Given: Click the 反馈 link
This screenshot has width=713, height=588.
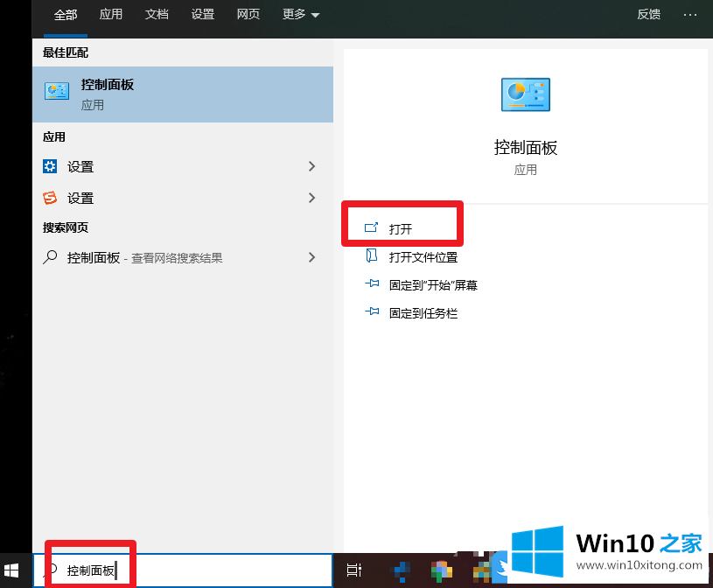Looking at the screenshot, I should click(649, 15).
